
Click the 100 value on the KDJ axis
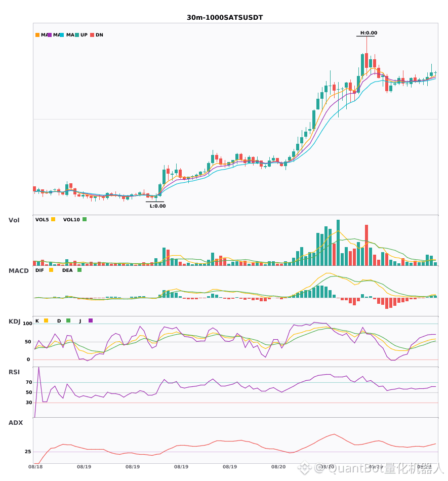point(27,324)
